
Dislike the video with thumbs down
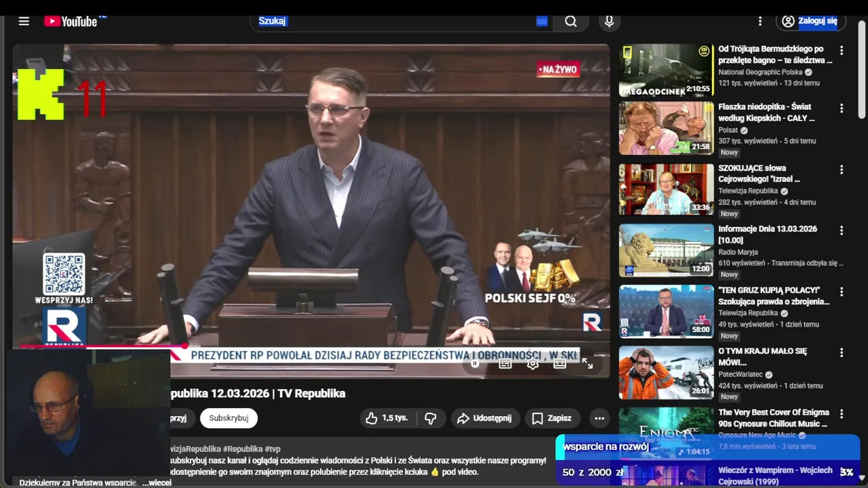point(431,418)
